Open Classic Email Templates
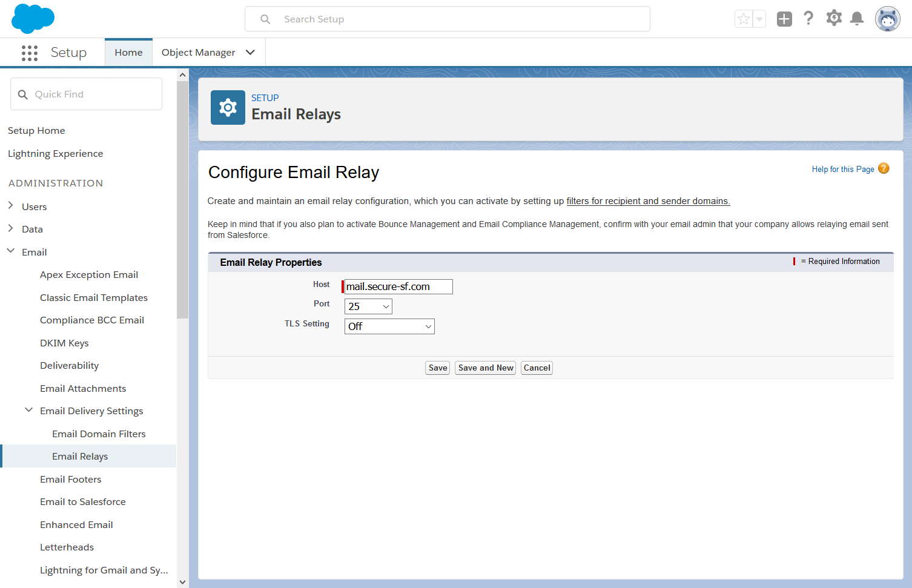The width and height of the screenshot is (912, 588). [94, 298]
